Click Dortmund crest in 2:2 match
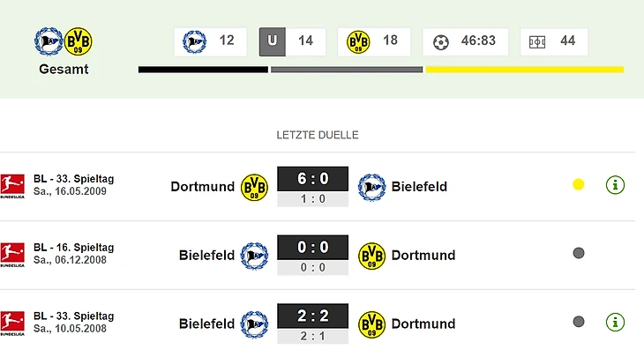 371,324
